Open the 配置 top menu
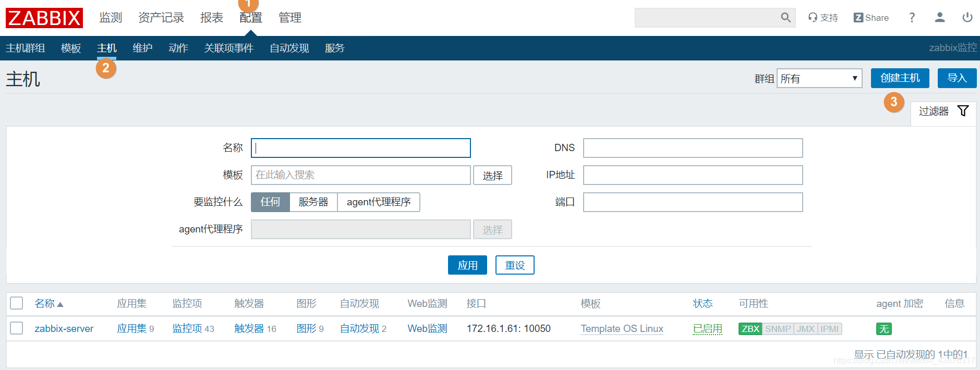This screenshot has width=980, height=370. 251,18
